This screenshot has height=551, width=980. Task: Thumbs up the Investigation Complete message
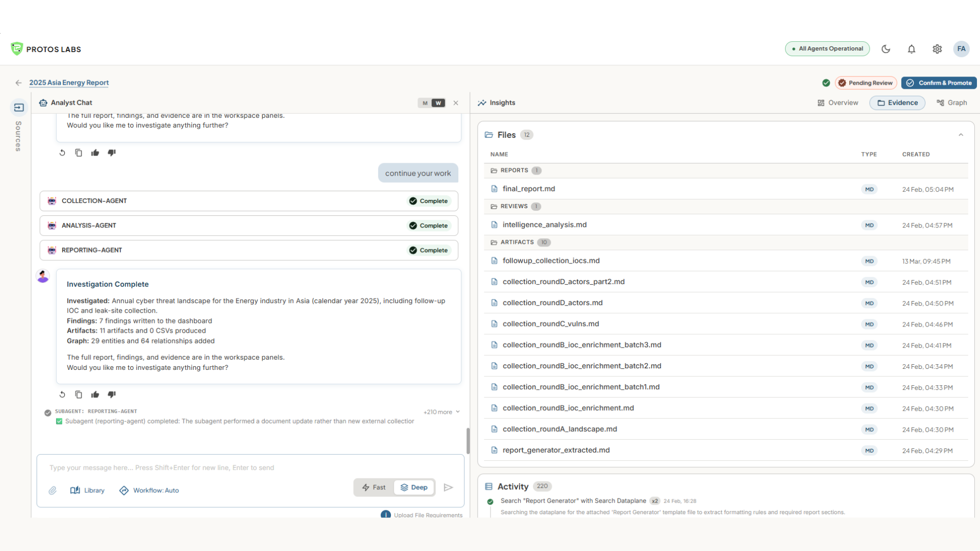[95, 394]
